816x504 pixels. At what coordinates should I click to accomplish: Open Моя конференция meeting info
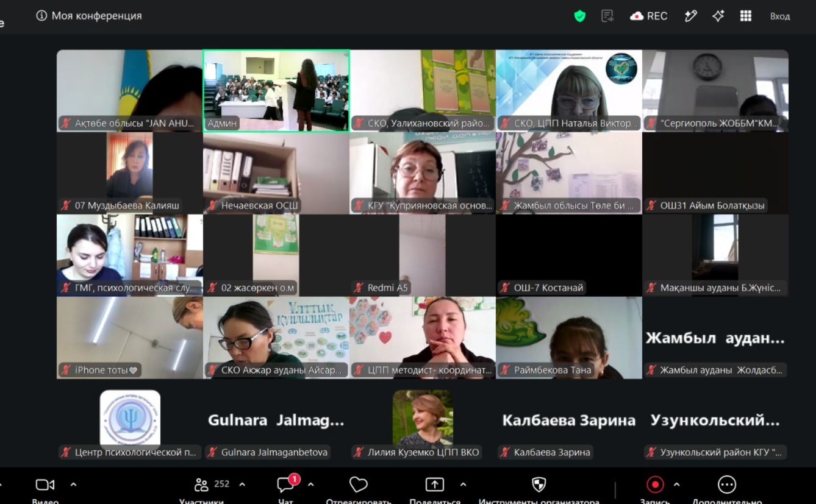click(x=89, y=16)
